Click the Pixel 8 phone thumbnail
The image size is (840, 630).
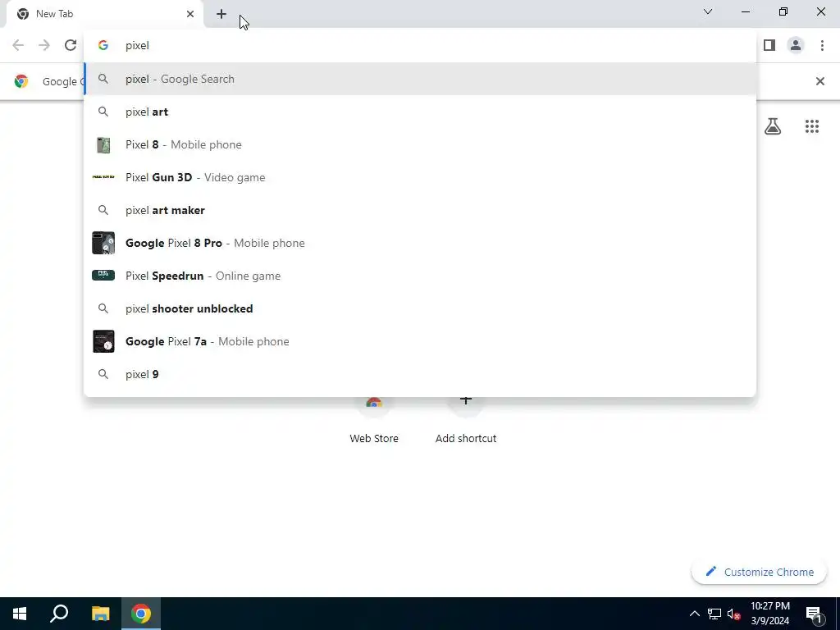point(103,144)
